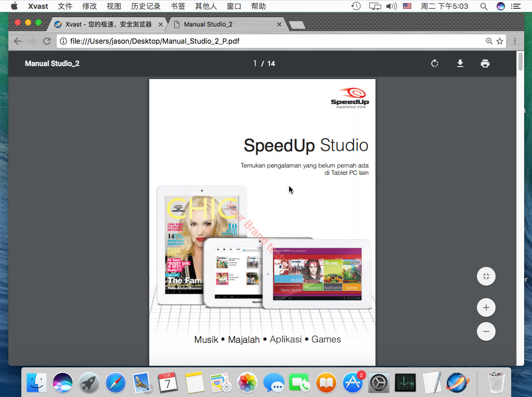532x397 pixels.
Task: Rotate the PDF document clockwise
Action: [435, 63]
